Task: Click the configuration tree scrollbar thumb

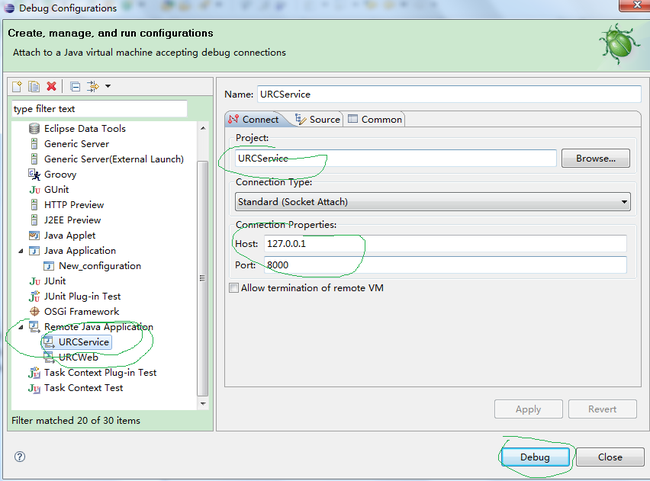Action: pyautogui.click(x=203, y=278)
